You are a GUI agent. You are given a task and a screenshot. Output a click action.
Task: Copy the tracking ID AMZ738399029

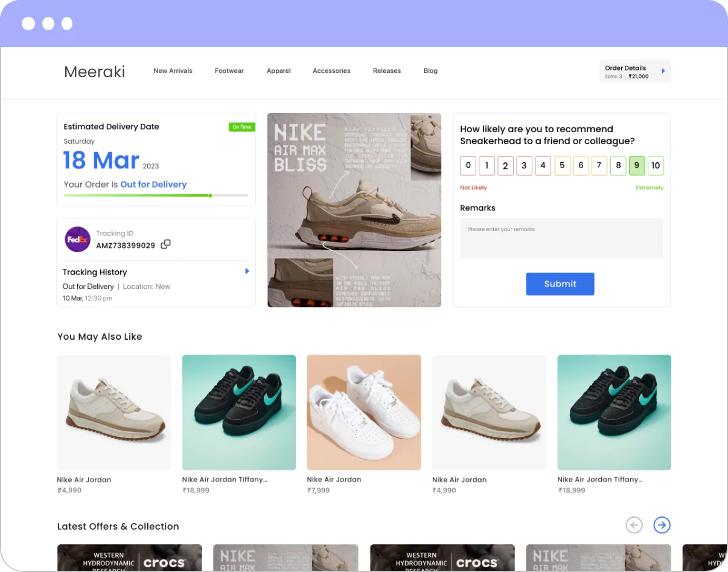165,244
